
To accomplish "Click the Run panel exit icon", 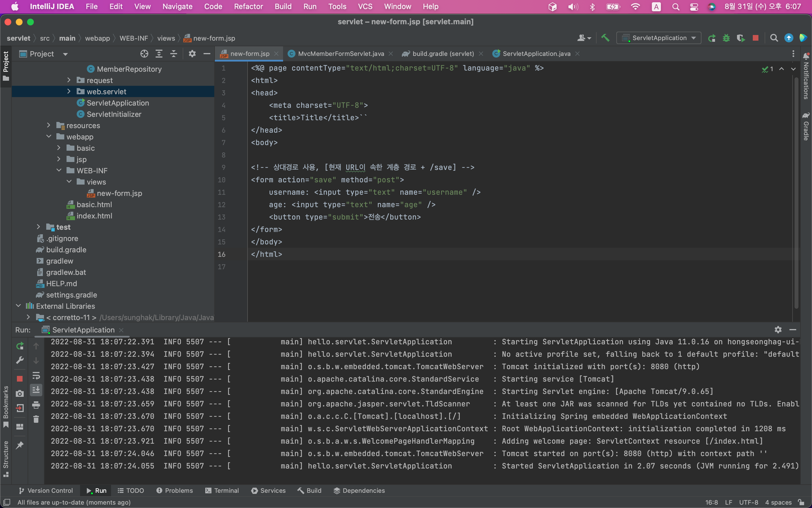I will pos(20,408).
